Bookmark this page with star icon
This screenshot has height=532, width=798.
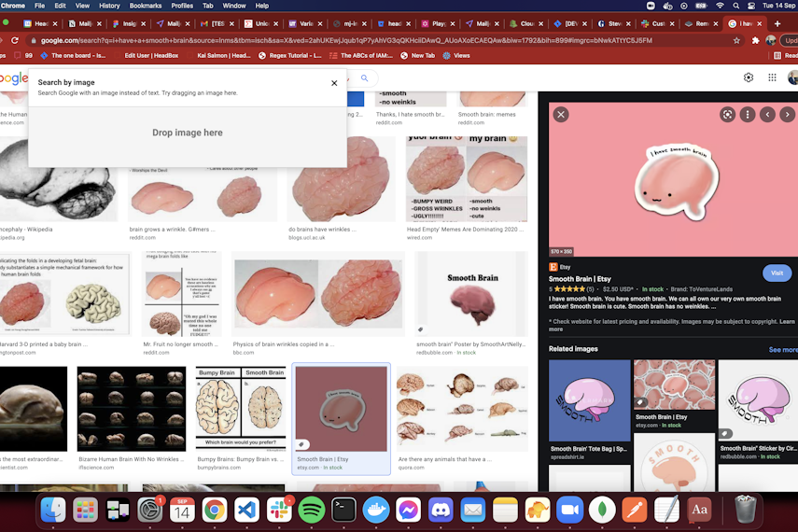point(736,40)
